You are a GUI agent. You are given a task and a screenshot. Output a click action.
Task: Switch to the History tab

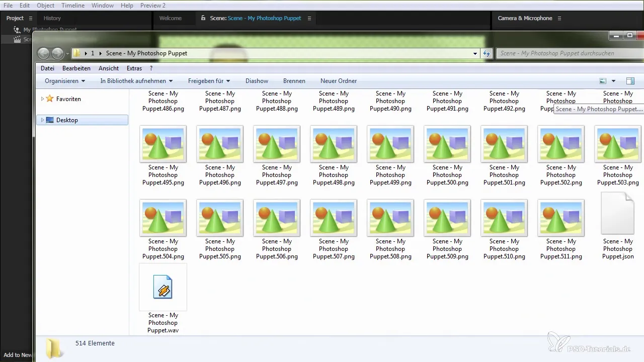[52, 18]
